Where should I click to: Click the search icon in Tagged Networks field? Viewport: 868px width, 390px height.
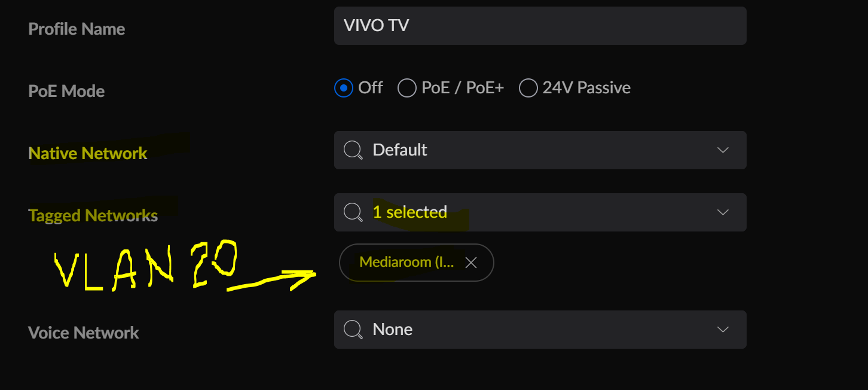click(x=353, y=212)
